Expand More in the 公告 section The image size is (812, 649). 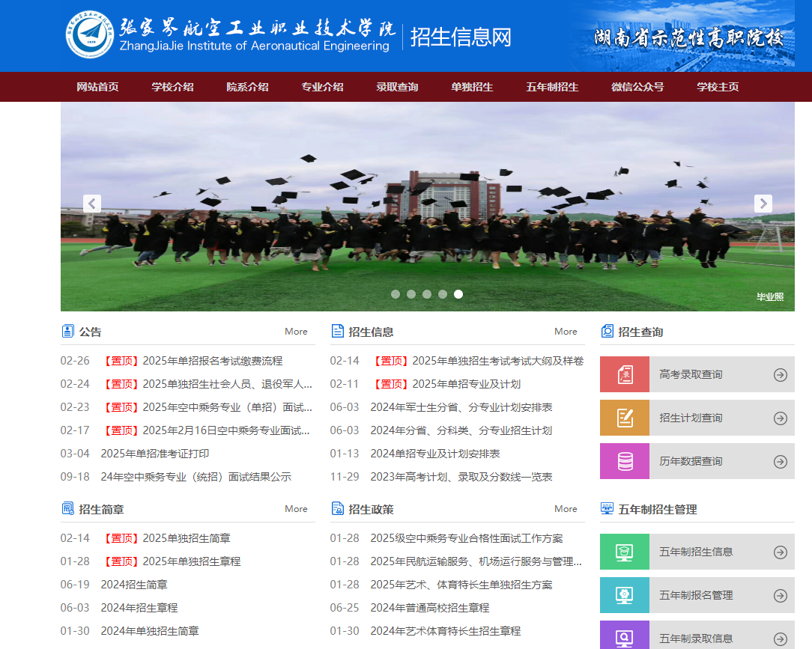(296, 332)
